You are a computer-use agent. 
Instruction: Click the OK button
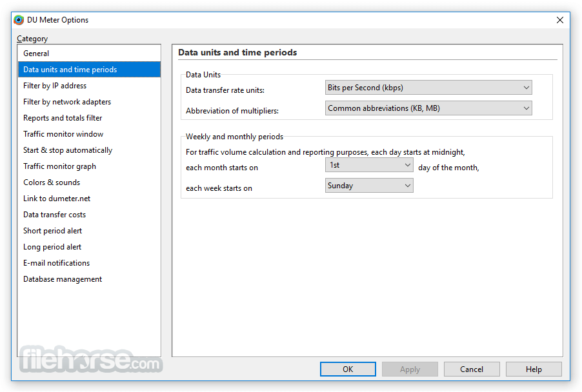[348, 369]
